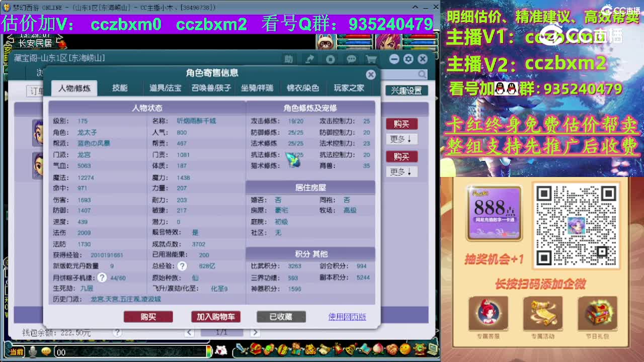The height and width of the screenshot is (362, 644).
Task: Click the curved arrow share icon in the title bar
Action: [x=310, y=59]
